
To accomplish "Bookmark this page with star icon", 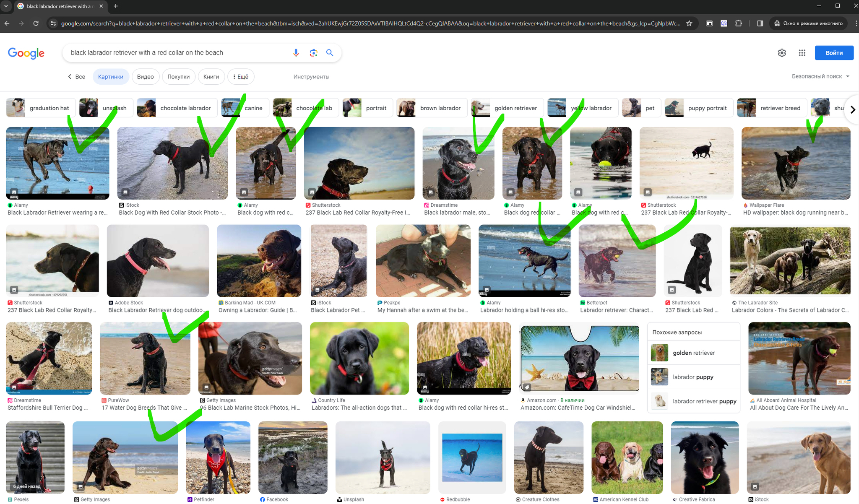I will (689, 23).
